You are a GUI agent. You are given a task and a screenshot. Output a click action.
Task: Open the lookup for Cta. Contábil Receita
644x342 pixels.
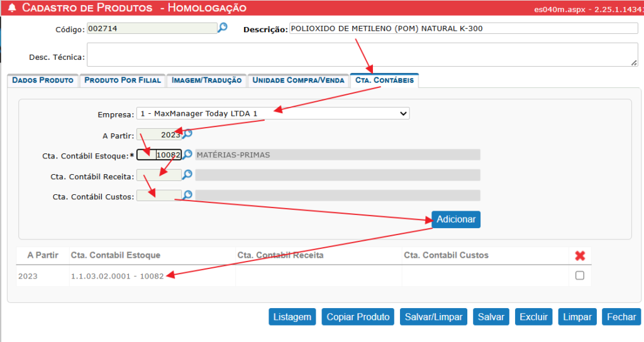pos(187,175)
